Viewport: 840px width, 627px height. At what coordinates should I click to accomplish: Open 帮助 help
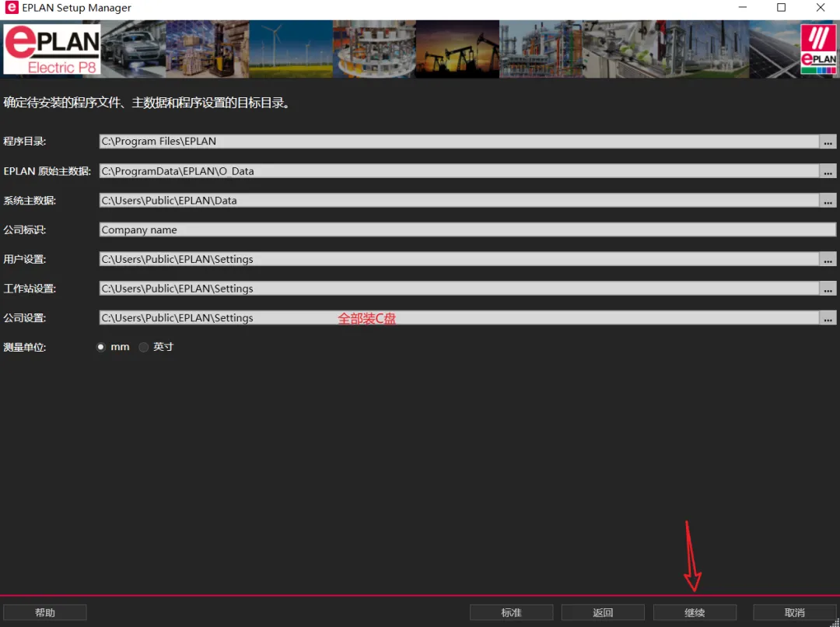click(45, 612)
